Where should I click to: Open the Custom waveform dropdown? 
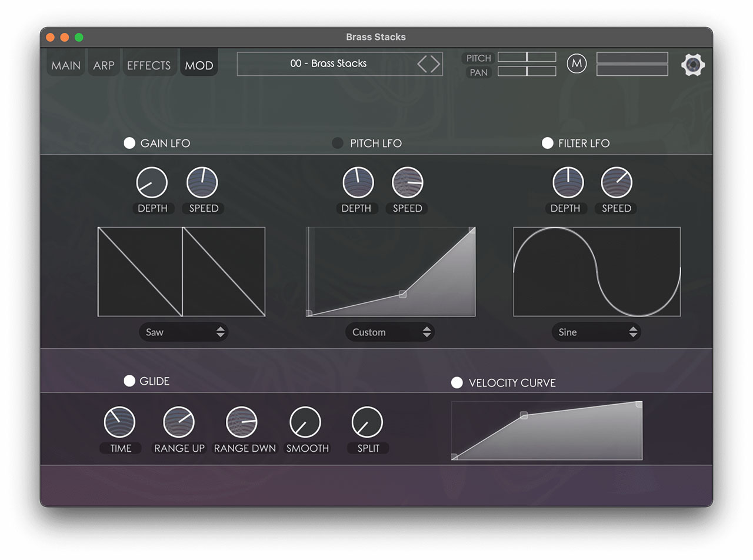390,332
